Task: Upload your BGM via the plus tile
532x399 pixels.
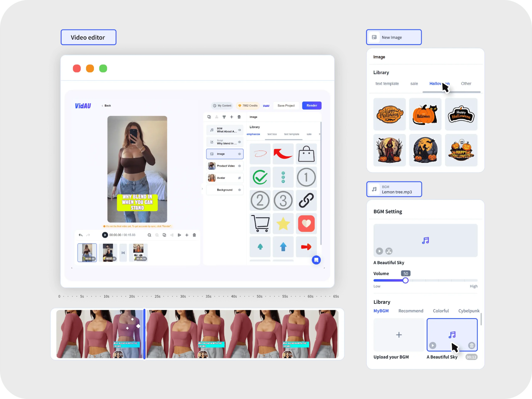Action: point(399,335)
